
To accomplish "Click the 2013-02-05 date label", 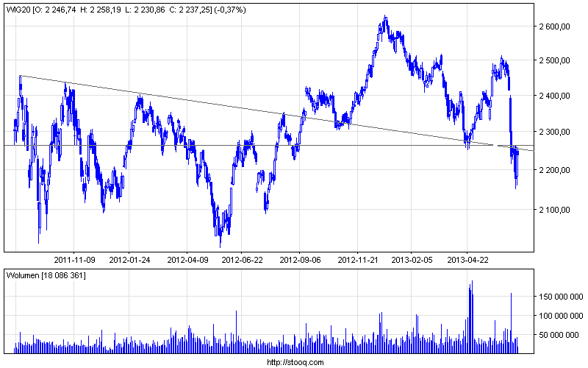I will click(412, 260).
